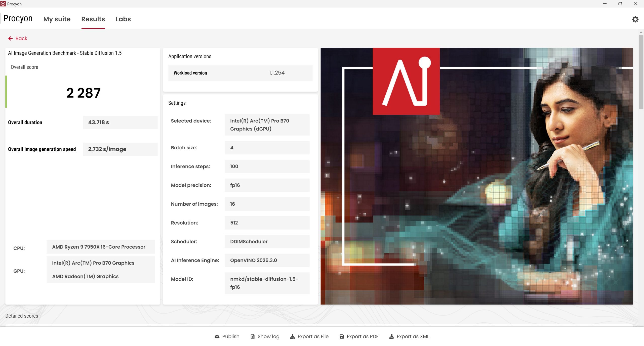Image resolution: width=644 pixels, height=346 pixels.
Task: Click the Export as PDF save icon
Action: tap(341, 336)
